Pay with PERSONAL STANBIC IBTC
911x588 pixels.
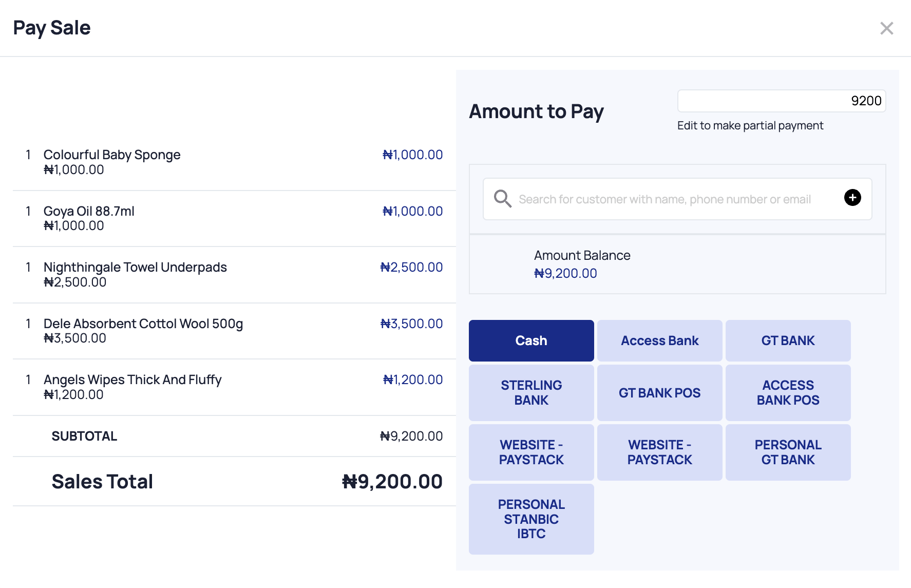pyautogui.click(x=531, y=519)
